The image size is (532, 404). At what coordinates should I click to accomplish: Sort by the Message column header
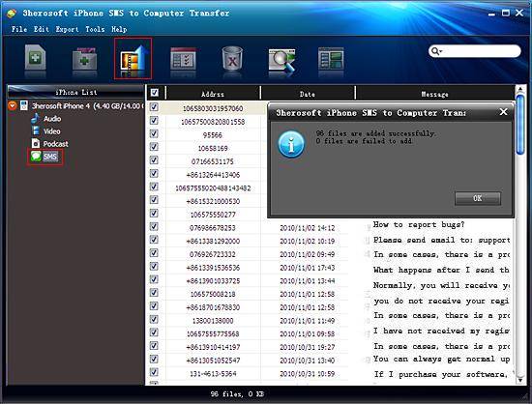coord(434,94)
